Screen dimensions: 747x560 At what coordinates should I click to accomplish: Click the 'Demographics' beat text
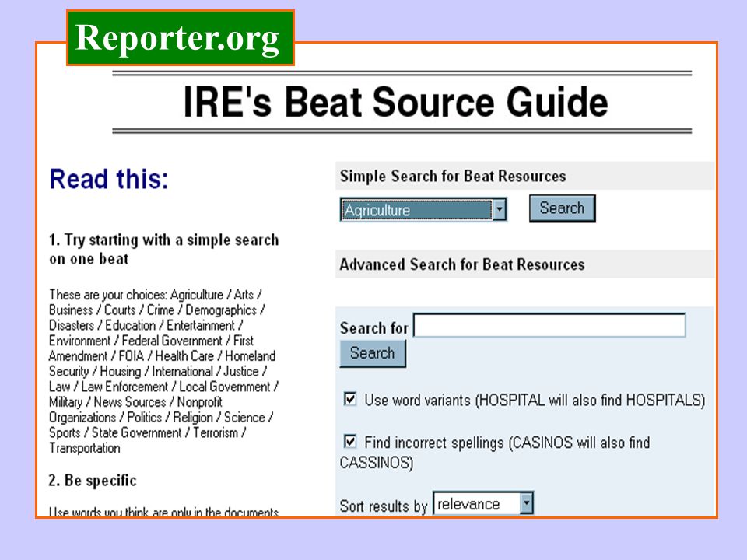pos(221,310)
